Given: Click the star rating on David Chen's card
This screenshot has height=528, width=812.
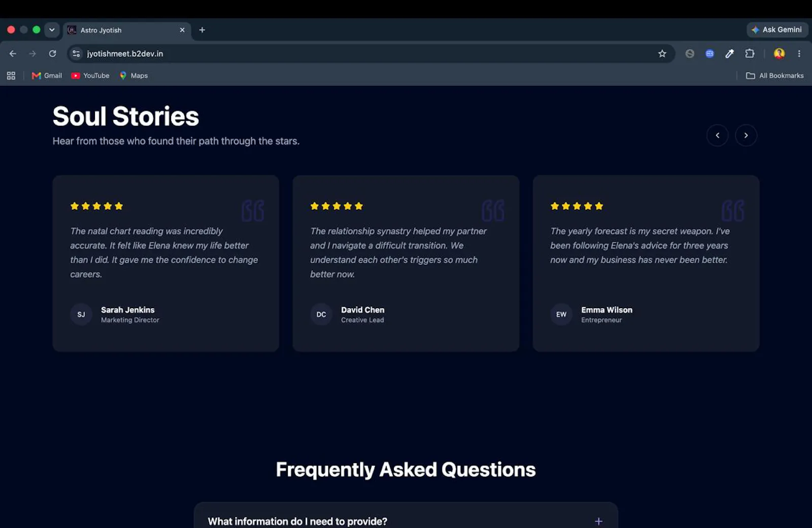Looking at the screenshot, I should coord(337,206).
